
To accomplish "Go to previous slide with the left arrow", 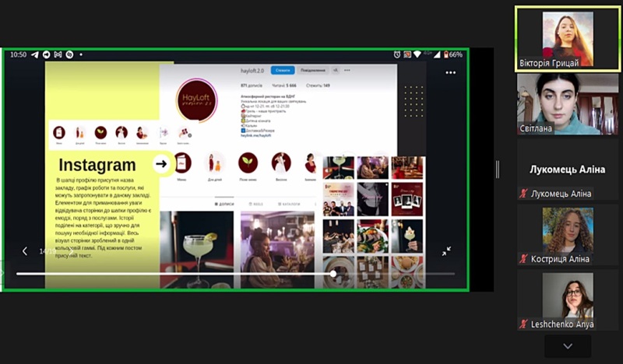I will click(25, 251).
